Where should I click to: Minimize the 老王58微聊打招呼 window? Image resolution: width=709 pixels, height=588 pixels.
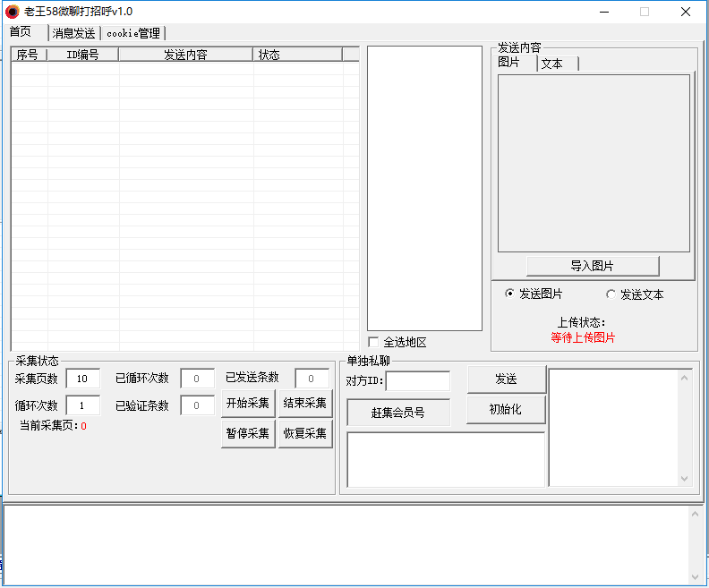click(604, 12)
